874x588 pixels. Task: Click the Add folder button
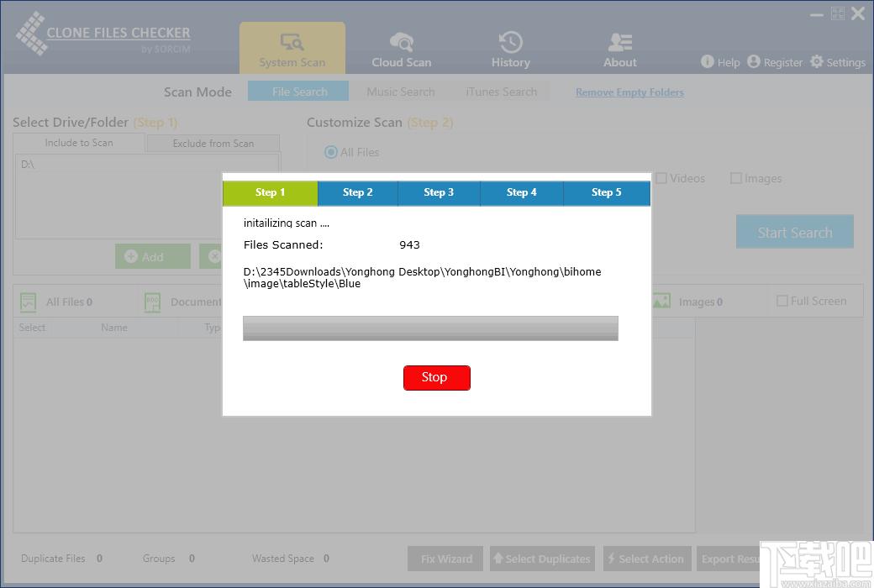tap(153, 256)
